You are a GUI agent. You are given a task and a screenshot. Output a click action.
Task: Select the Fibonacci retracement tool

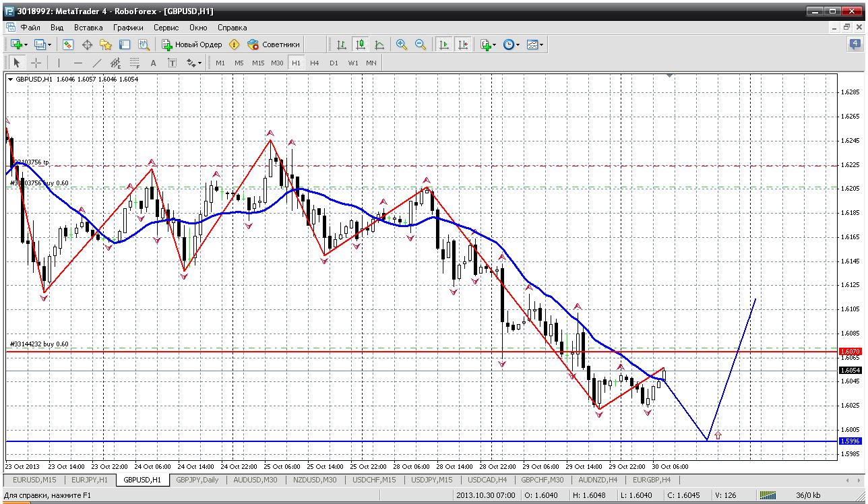[134, 63]
